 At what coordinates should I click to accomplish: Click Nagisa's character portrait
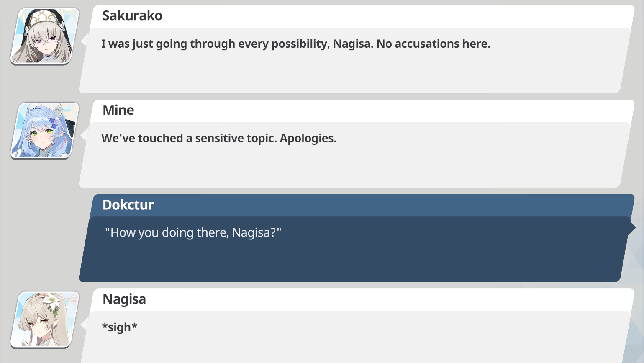click(45, 320)
